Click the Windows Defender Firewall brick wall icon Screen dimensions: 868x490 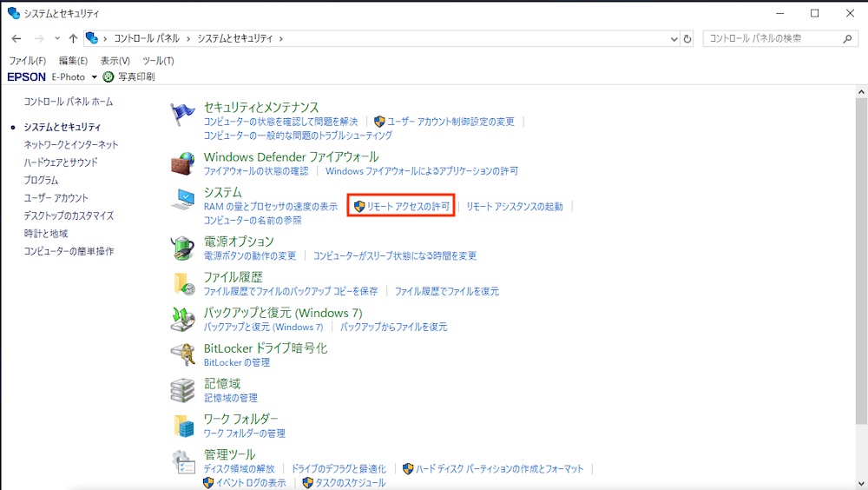(x=182, y=163)
